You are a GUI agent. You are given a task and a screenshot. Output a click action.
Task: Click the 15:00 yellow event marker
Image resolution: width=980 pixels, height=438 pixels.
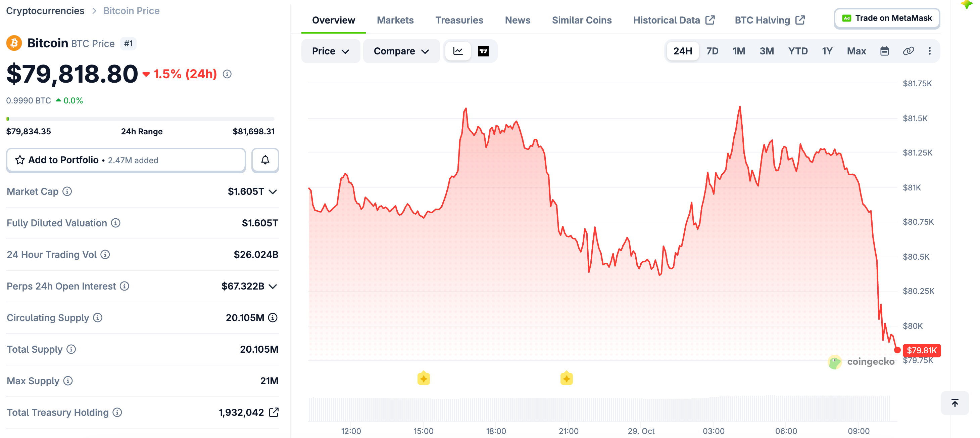click(424, 379)
